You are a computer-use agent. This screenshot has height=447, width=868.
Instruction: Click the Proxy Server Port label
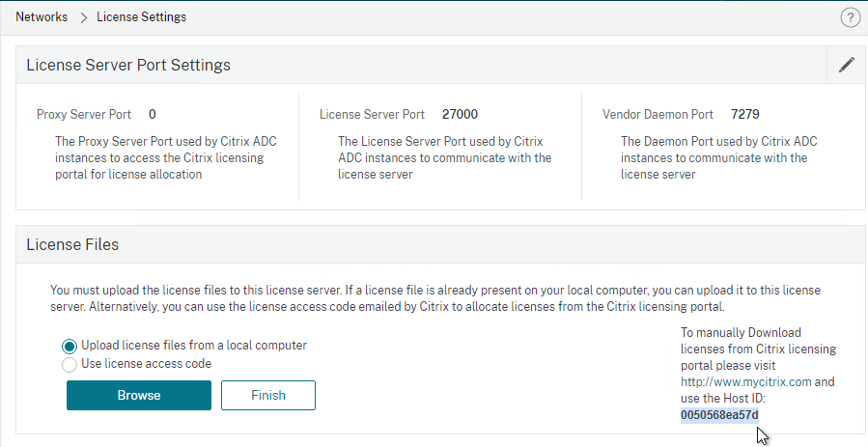pyautogui.click(x=84, y=115)
